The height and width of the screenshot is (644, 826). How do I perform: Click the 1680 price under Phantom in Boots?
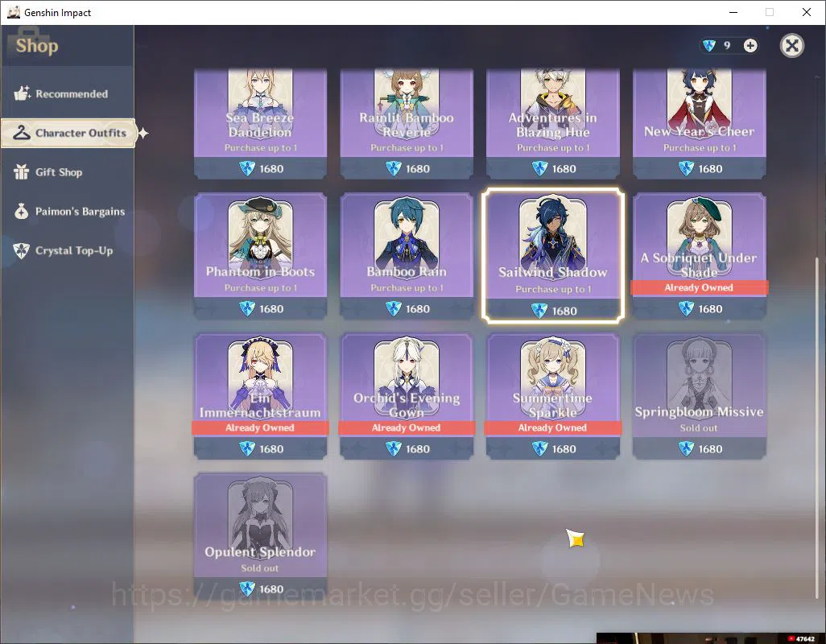(x=271, y=308)
